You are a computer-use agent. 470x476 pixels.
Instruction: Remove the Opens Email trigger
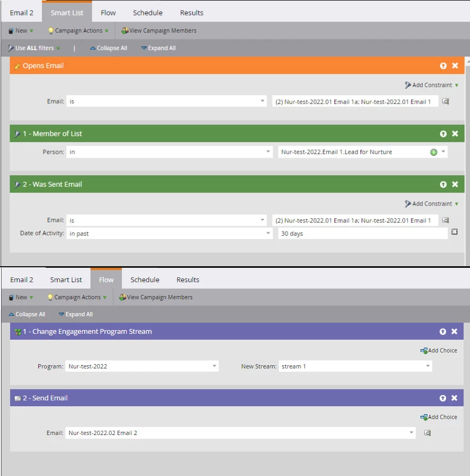455,65
